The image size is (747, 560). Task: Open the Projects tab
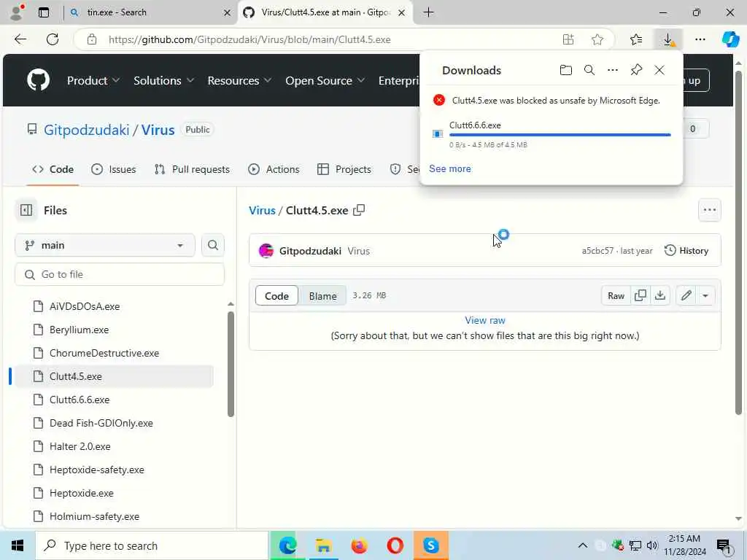coord(344,169)
